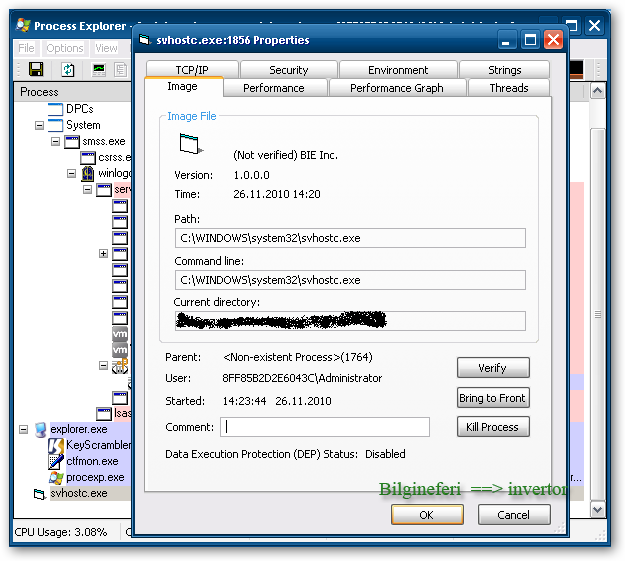Open the Security tab
Image resolution: width=625 pixels, height=561 pixels.
point(289,70)
